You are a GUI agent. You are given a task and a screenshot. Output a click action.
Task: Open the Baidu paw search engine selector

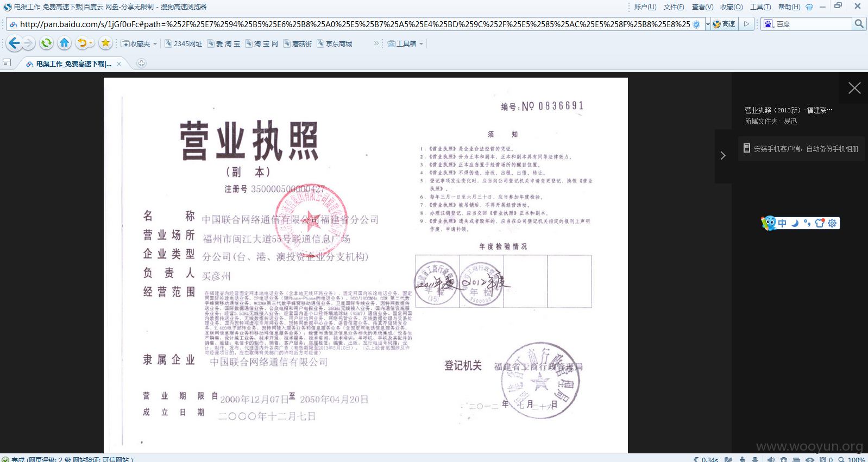pos(768,24)
